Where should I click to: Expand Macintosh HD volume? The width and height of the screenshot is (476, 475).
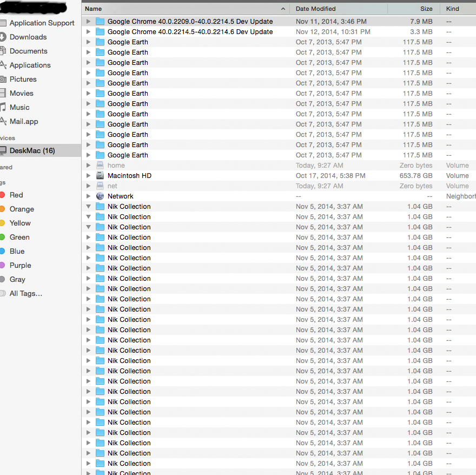coord(88,175)
